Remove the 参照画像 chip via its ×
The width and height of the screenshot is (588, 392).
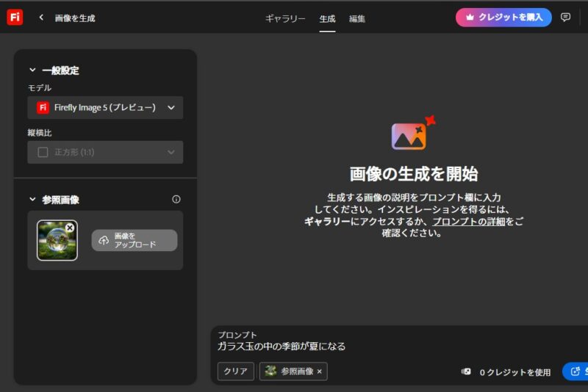tap(320, 371)
